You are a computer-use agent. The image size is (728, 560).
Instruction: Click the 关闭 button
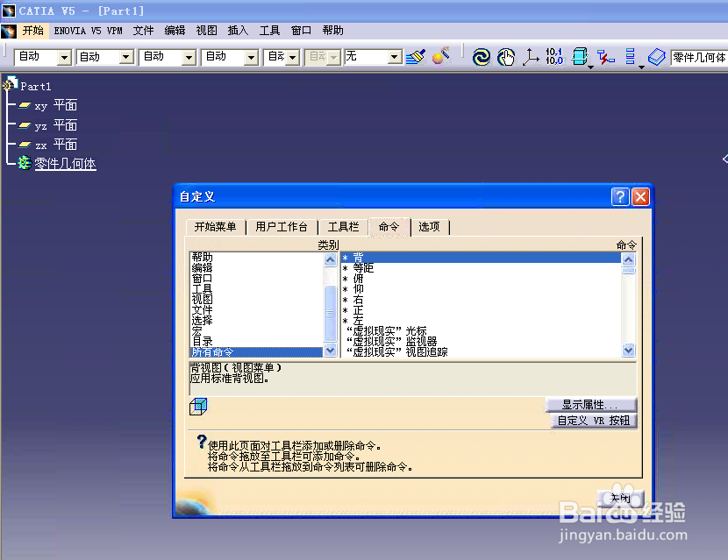click(x=621, y=499)
